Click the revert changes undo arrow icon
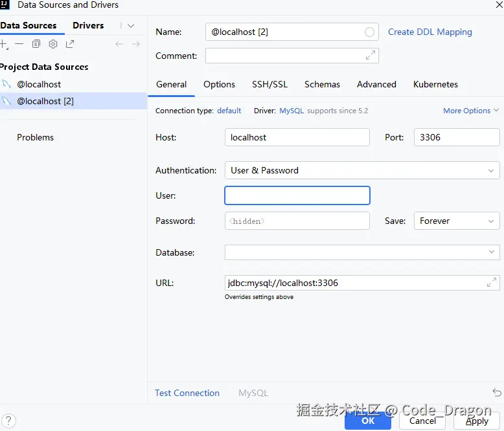504x431 pixels. coord(497,392)
